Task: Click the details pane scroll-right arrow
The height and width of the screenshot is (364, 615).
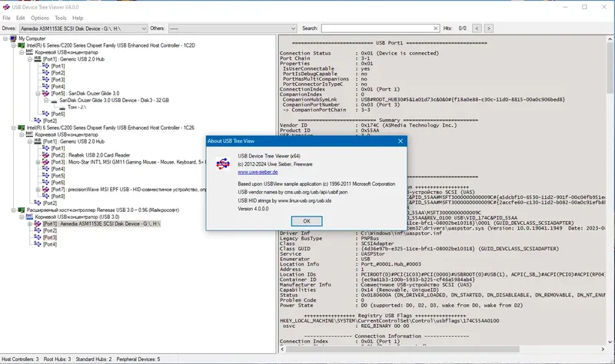Action: (603, 349)
